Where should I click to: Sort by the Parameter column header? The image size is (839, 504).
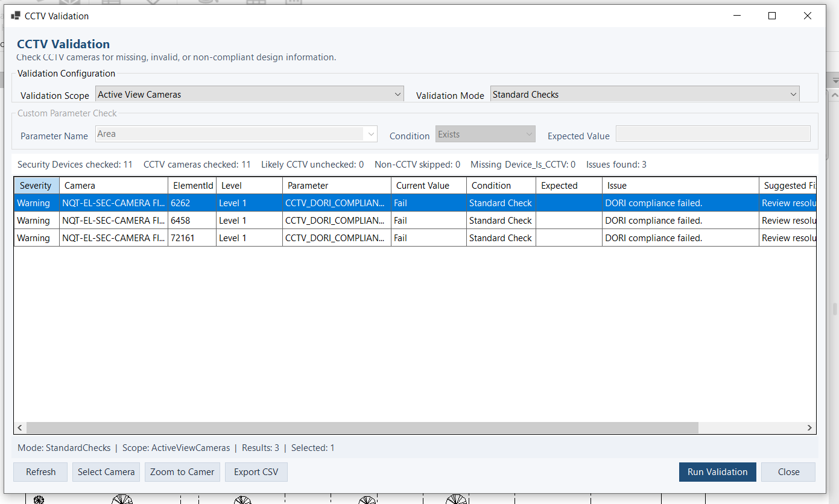click(x=337, y=186)
